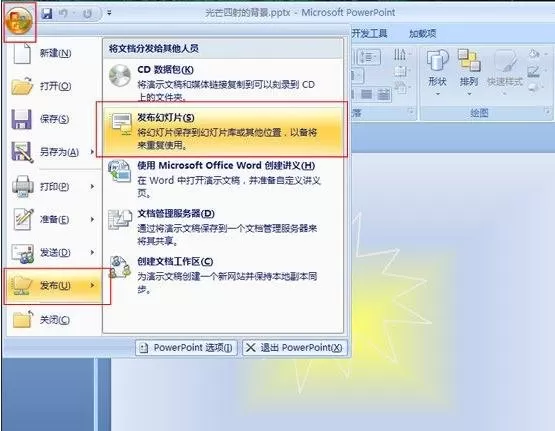Screen dimensions: 555x431
Task: Open the 形状 shapes gallery
Action: pyautogui.click(x=437, y=73)
